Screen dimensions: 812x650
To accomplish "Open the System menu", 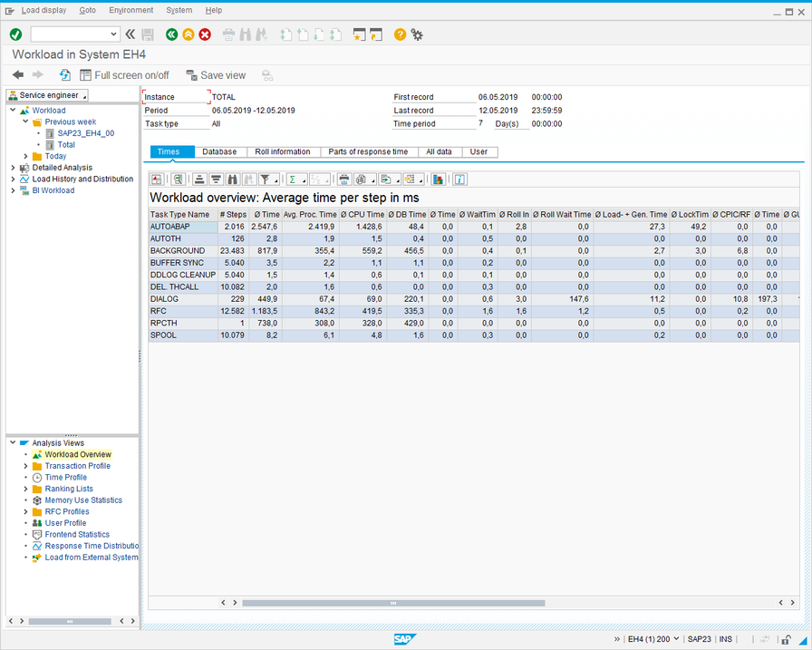I will pos(179,10).
